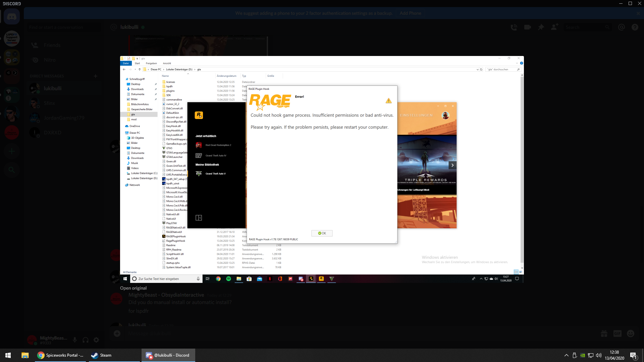
Task: Open the mentions inbox icon
Action: click(x=622, y=27)
